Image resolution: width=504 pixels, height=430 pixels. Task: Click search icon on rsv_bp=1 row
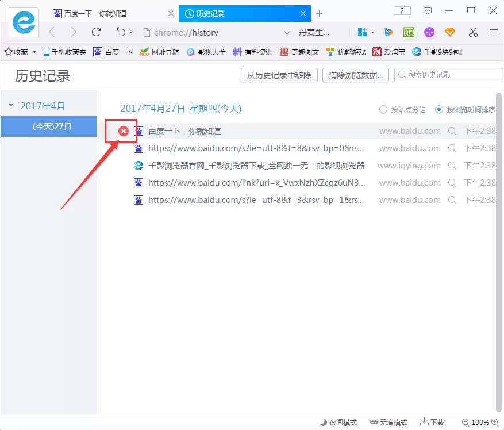(x=452, y=200)
